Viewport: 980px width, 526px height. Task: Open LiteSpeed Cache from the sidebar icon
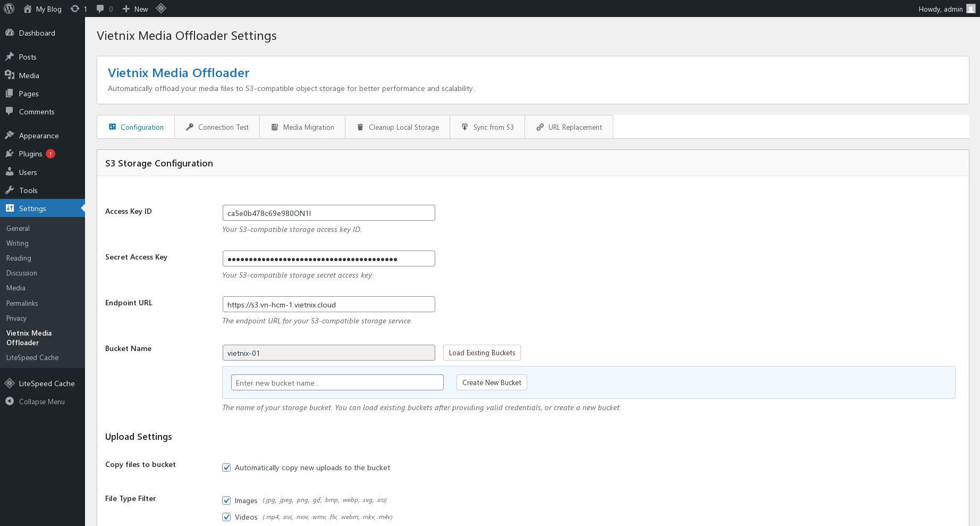click(x=9, y=383)
